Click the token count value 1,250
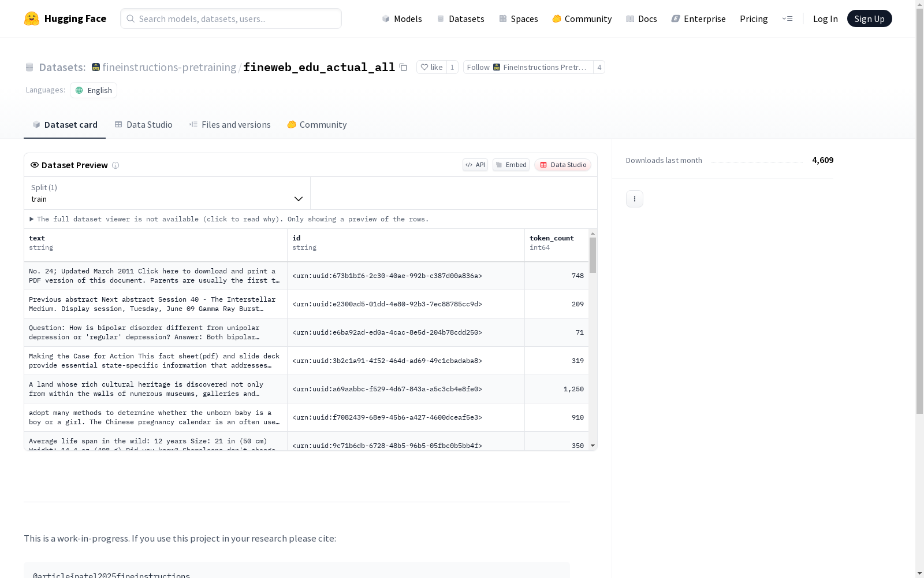This screenshot has height=578, width=924. click(x=573, y=389)
